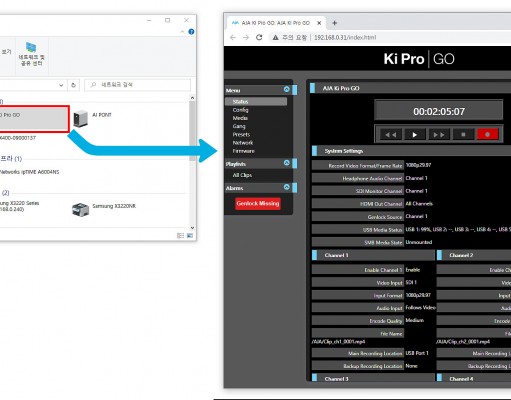Collapse the Alarms panel arrow icon
The width and height of the screenshot is (511, 400).
(287, 187)
